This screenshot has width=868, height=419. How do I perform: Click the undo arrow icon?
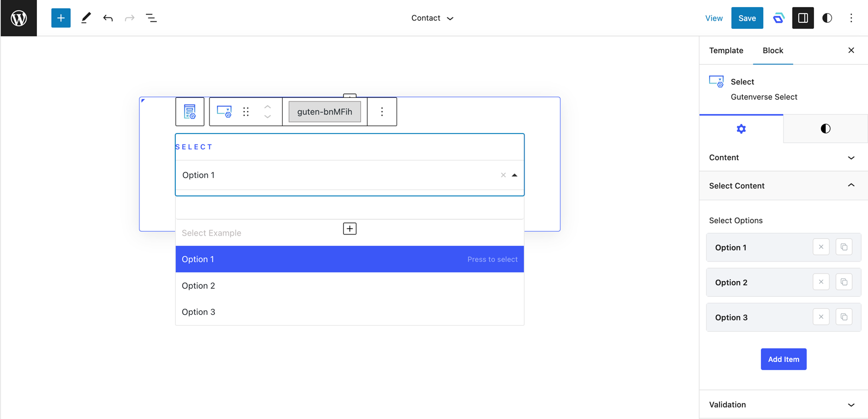tap(108, 18)
